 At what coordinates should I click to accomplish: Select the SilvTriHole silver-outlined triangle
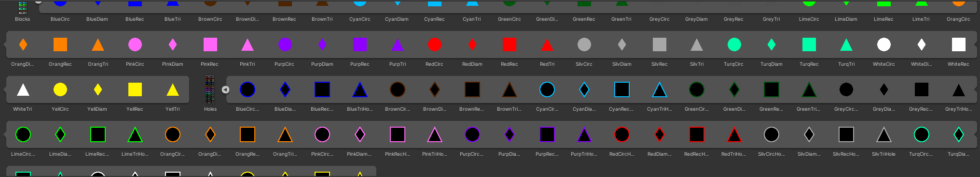coord(884,134)
